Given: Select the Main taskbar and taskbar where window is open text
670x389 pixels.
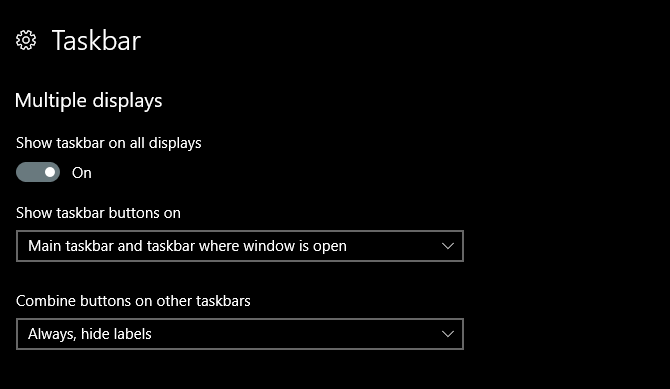Looking at the screenshot, I should [187, 246].
